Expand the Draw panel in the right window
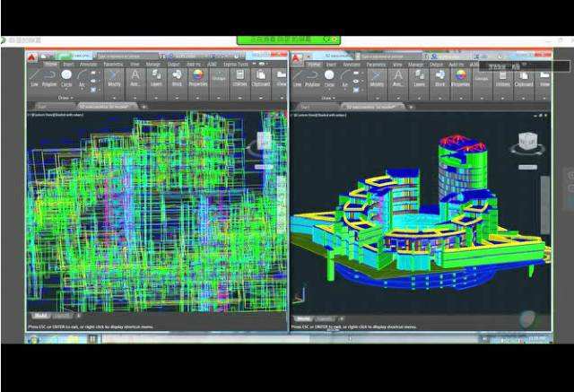The image size is (574, 392). (x=328, y=98)
